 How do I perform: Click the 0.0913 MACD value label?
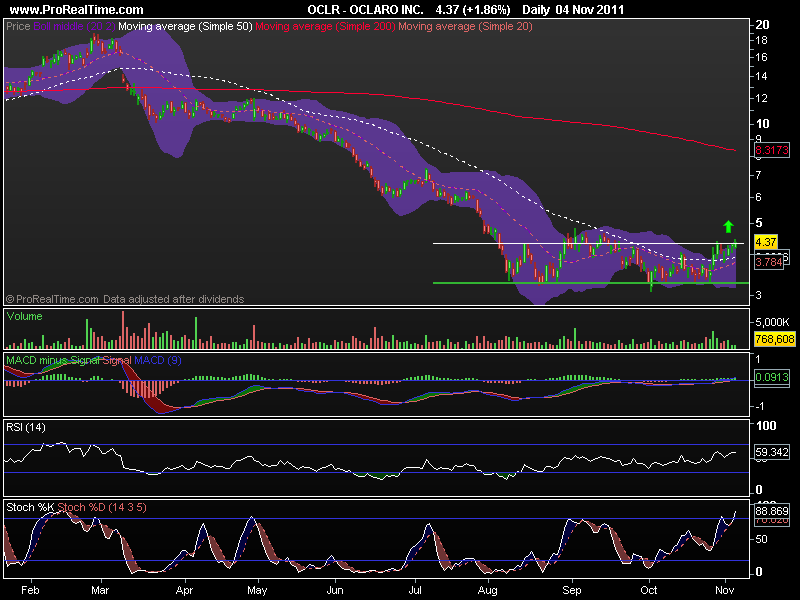pyautogui.click(x=771, y=377)
